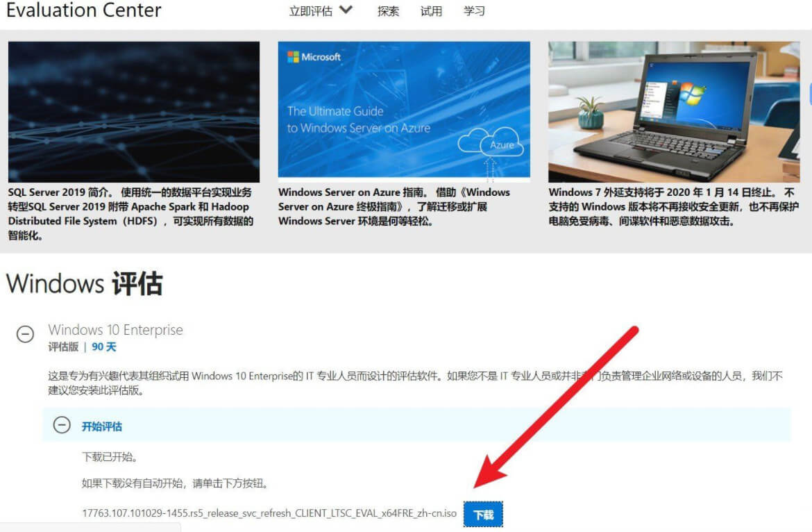Click the carousel handle on right edge
Image resolution: width=812 pixels, height=532 pixels.
pyautogui.click(x=809, y=94)
